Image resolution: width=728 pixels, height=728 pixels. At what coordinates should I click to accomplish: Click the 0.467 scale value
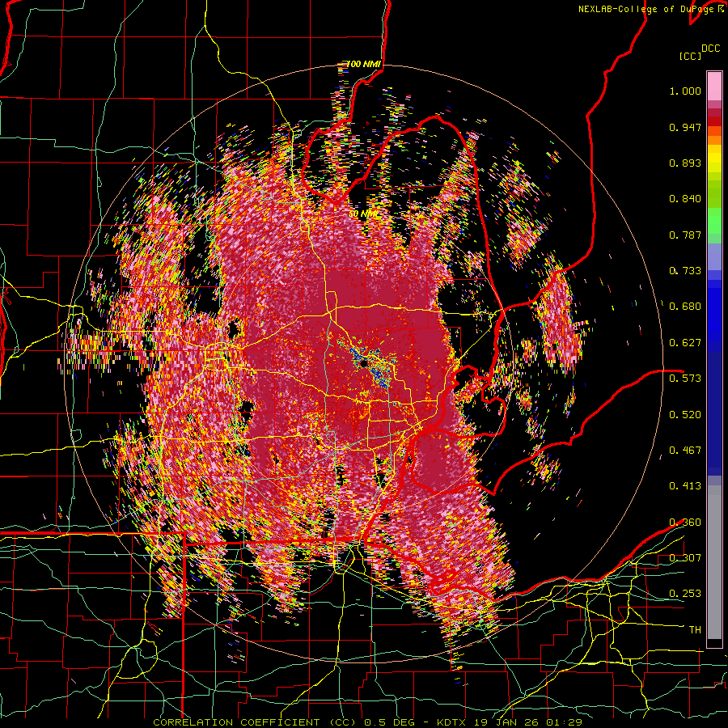click(685, 450)
